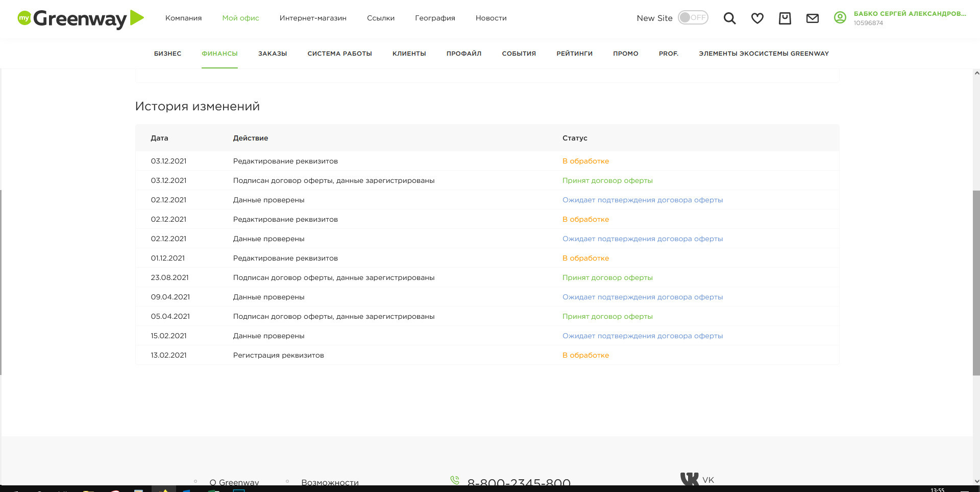Click the page vertical scrollbar thumb
Screen dimensions: 980x492
(x=976, y=283)
